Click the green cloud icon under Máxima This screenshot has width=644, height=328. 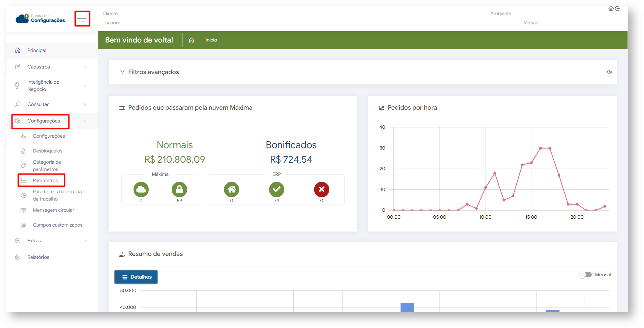coord(141,189)
